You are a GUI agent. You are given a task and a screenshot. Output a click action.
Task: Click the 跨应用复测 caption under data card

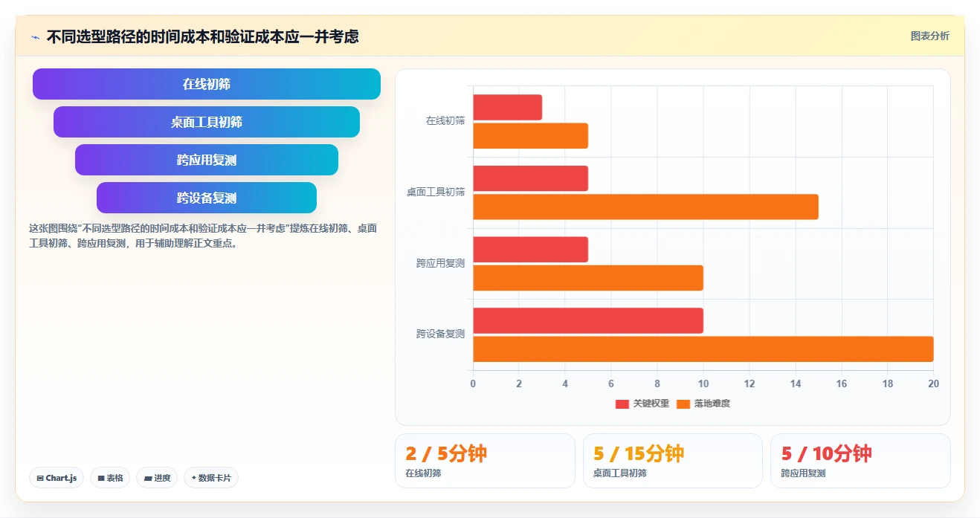(803, 473)
